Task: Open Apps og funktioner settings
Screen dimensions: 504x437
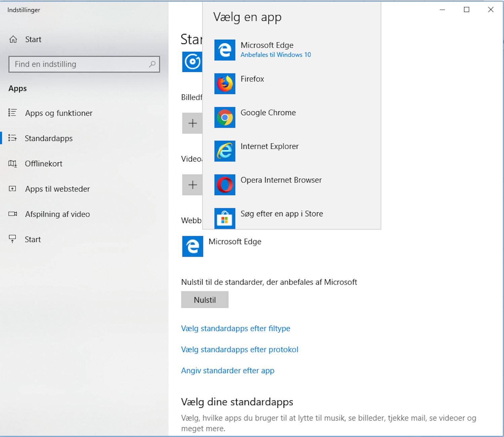Action: 58,113
